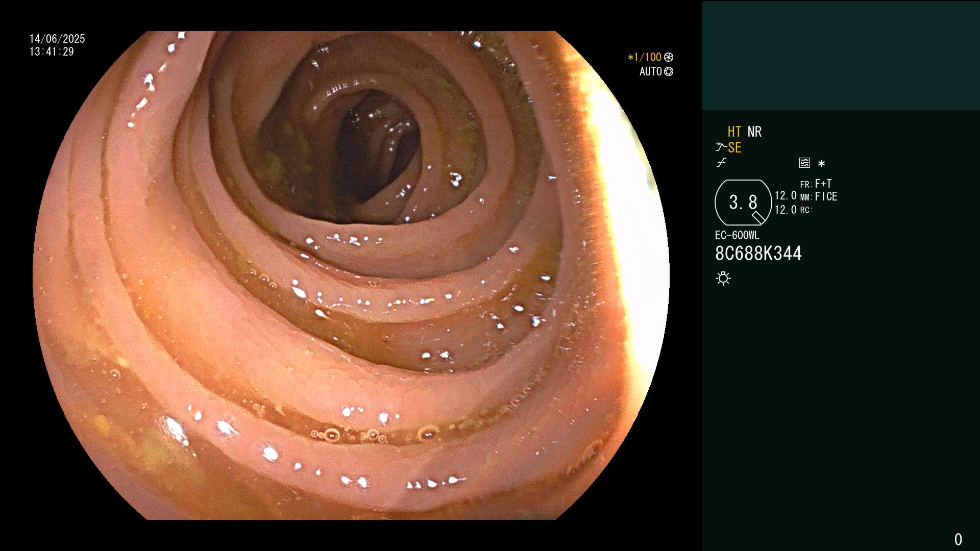The width and height of the screenshot is (980, 551).
Task: Click the scope tip diagram showing 3.8
Action: point(743,203)
